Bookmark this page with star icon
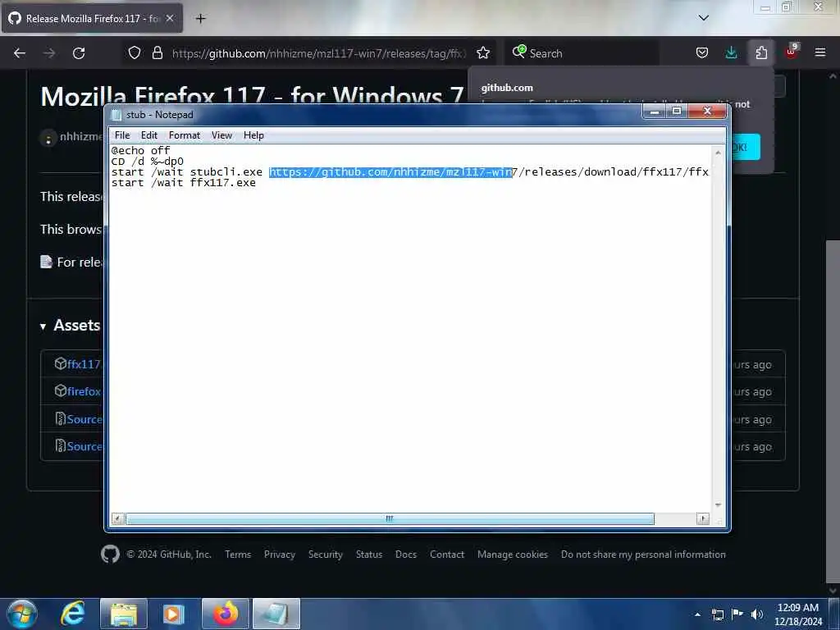The image size is (840, 630). 483,53
